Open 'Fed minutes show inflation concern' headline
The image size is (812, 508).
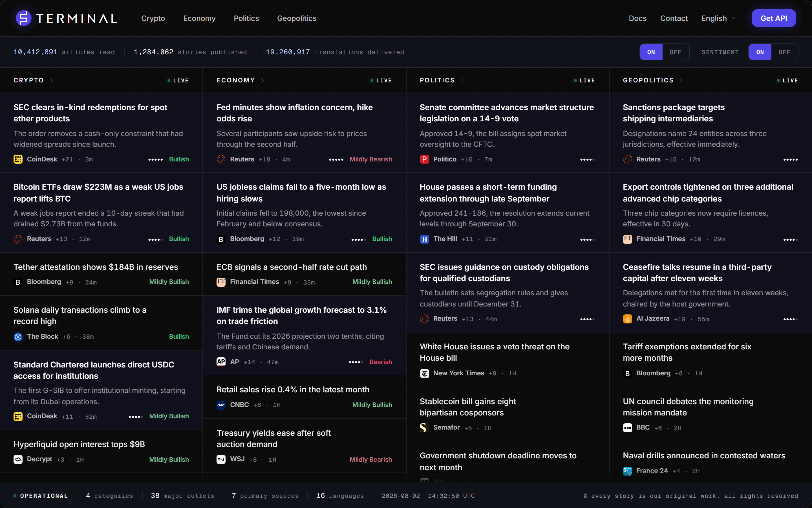(x=295, y=113)
